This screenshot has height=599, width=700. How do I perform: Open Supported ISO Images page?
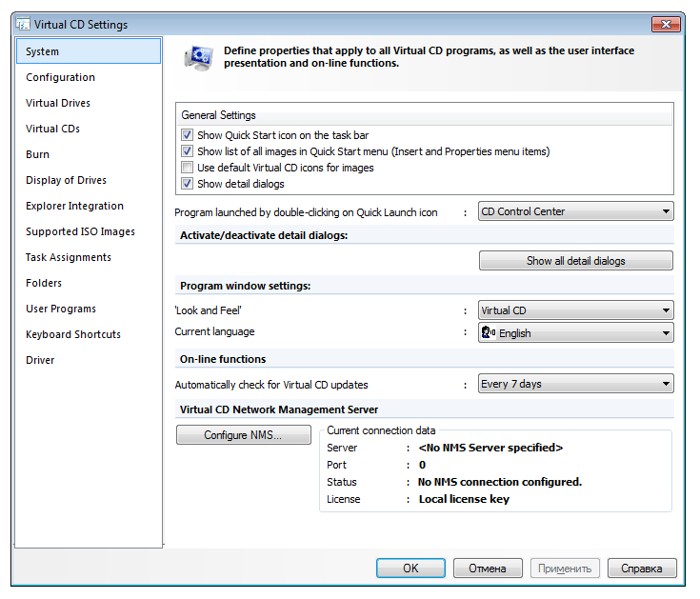click(x=89, y=231)
